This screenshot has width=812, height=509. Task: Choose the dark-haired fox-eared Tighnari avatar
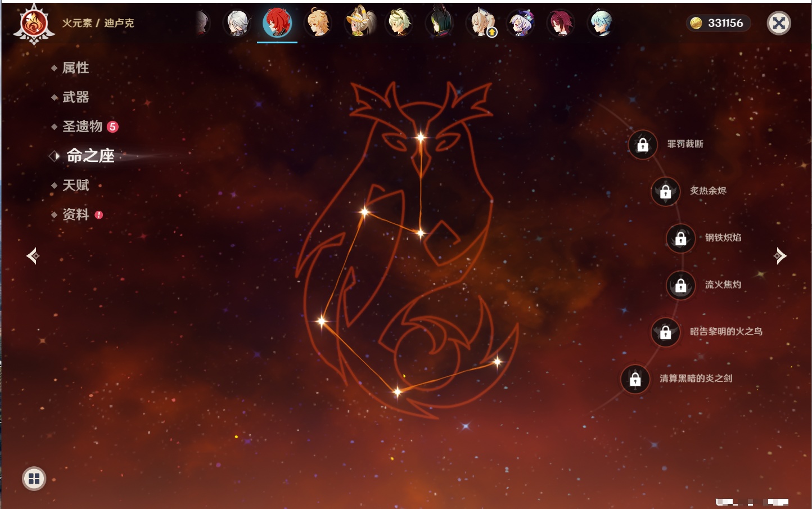439,24
